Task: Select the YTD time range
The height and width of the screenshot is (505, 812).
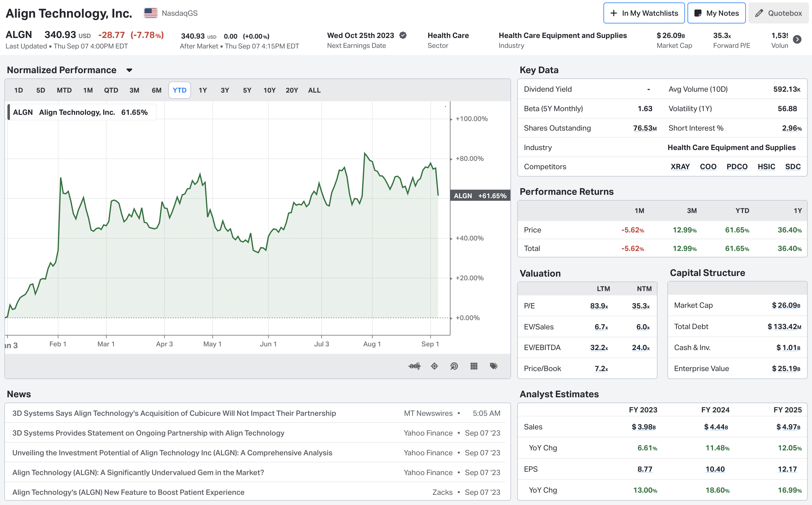Action: coord(180,90)
